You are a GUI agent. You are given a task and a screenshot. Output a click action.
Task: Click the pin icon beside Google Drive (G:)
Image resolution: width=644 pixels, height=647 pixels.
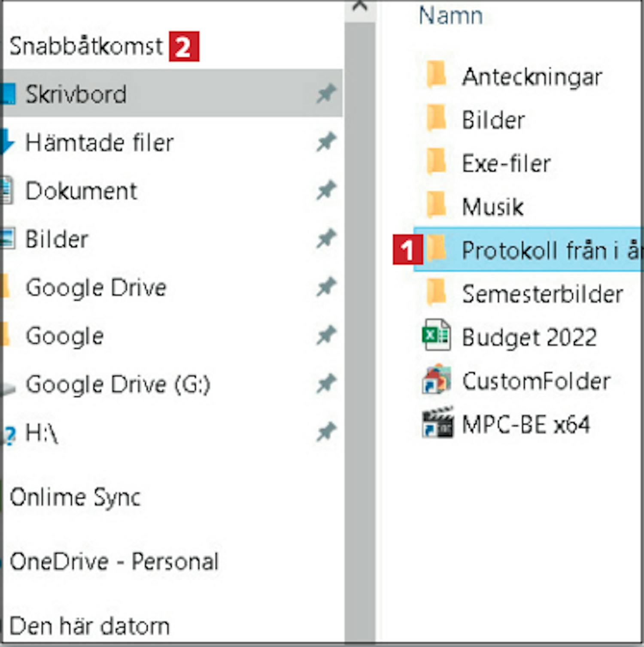pos(326,384)
